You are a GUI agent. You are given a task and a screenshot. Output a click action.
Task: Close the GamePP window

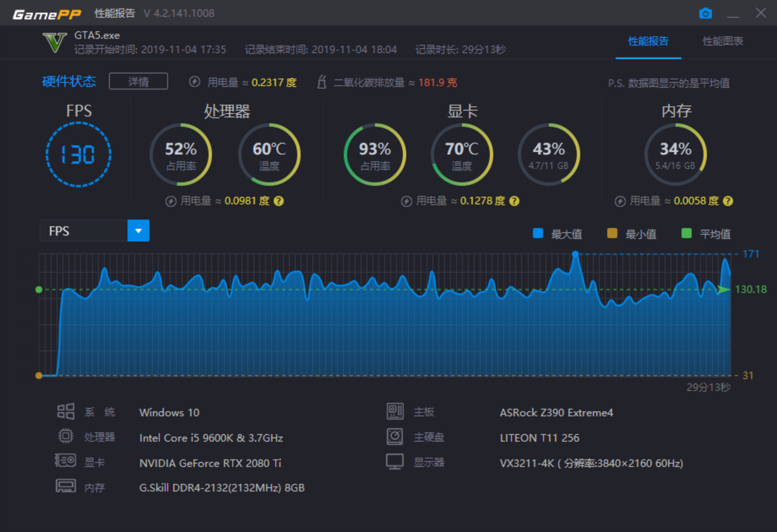tap(761, 13)
